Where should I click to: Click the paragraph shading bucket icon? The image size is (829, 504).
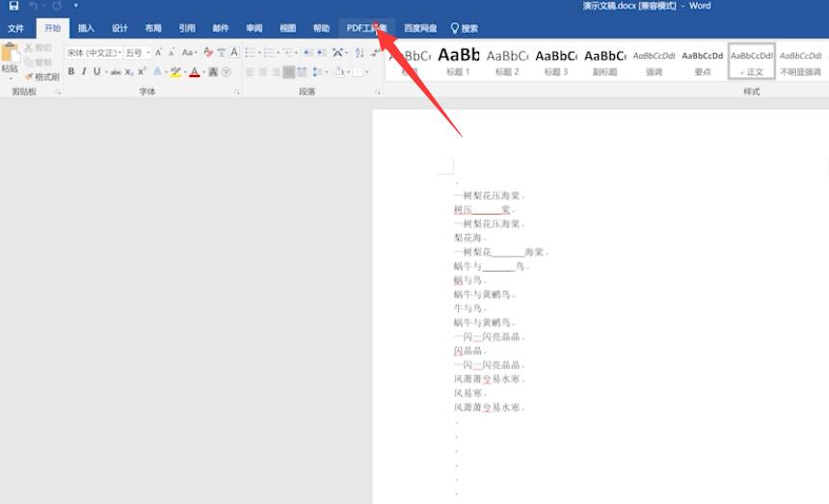[x=339, y=72]
